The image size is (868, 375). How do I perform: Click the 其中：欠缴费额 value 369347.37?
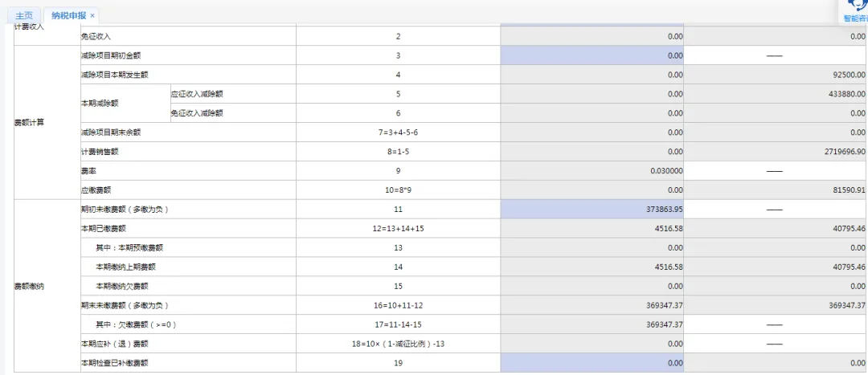tap(592, 324)
